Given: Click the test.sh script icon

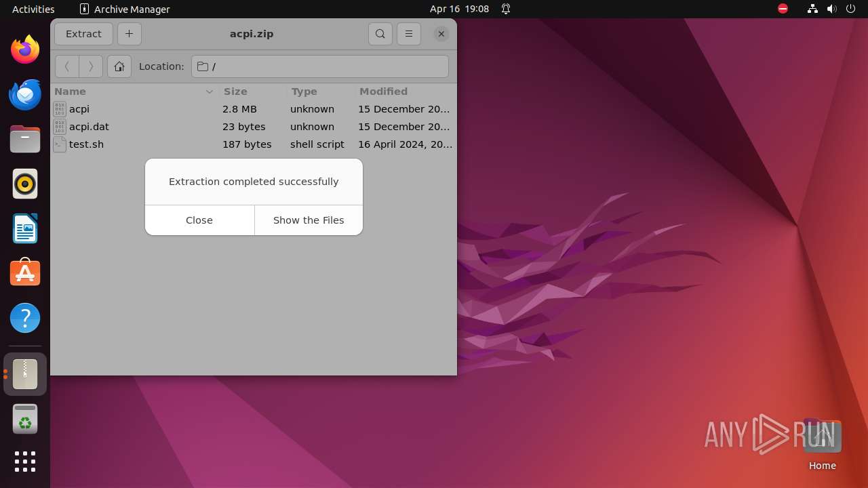Looking at the screenshot, I should click(x=60, y=144).
